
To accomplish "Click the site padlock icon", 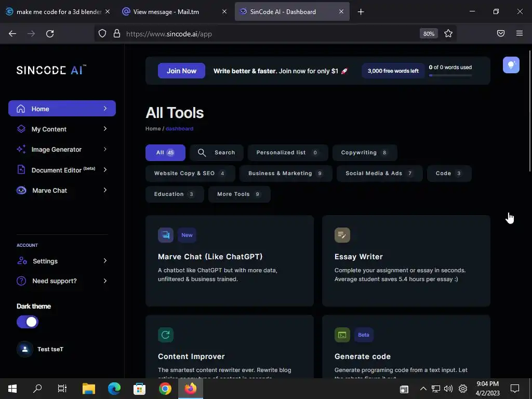I will tap(117, 33).
